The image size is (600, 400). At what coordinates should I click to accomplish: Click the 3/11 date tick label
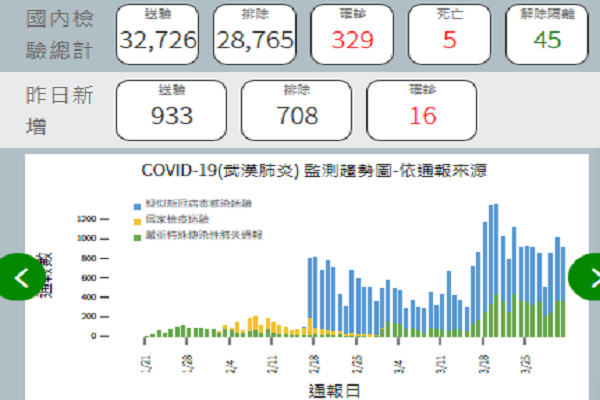[x=441, y=364]
